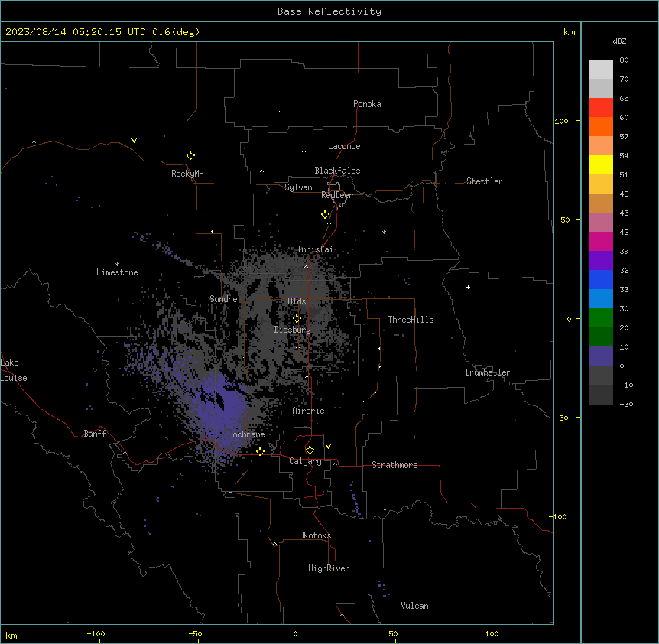Click the Banff label
The image size is (659, 644).
coord(95,434)
